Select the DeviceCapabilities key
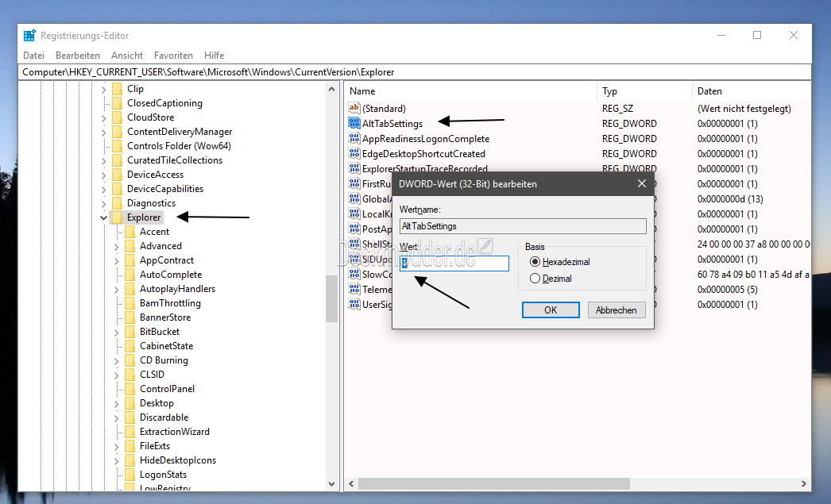The image size is (831, 504). click(x=164, y=188)
